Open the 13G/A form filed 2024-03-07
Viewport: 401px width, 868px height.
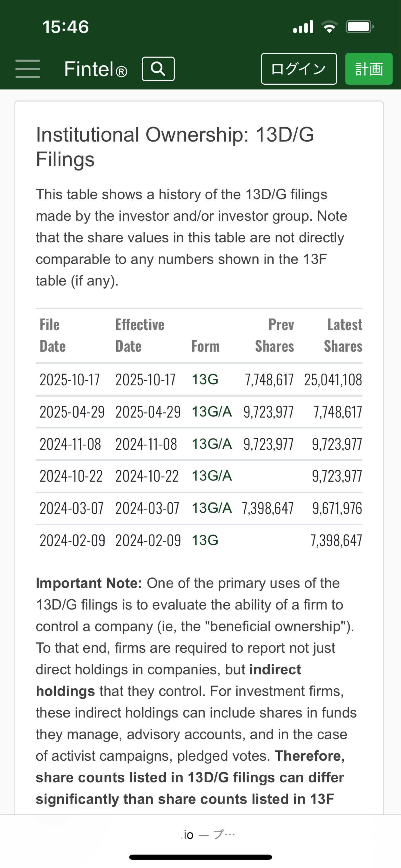click(211, 508)
